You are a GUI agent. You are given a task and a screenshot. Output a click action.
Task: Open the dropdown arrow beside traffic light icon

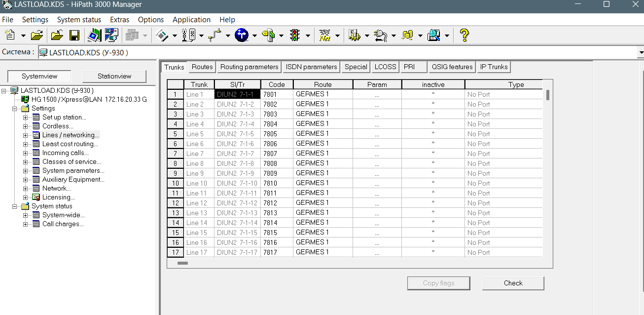click(308, 36)
